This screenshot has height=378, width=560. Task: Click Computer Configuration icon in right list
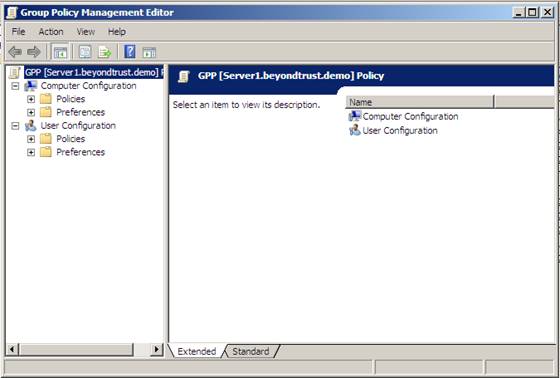pyautogui.click(x=355, y=116)
